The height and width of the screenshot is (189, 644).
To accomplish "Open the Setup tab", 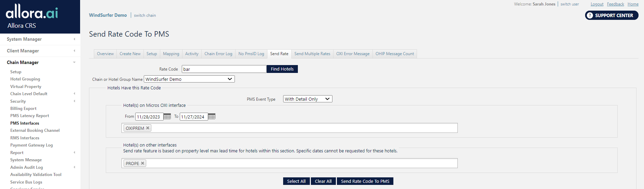I will [x=152, y=54].
